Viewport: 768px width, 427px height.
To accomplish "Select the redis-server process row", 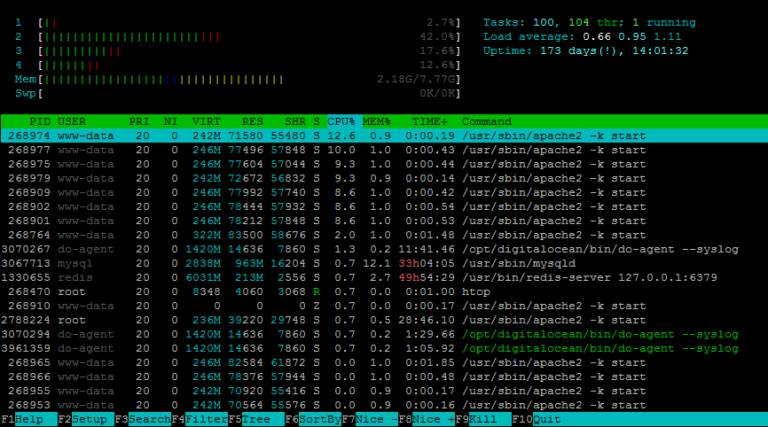I will click(300, 277).
